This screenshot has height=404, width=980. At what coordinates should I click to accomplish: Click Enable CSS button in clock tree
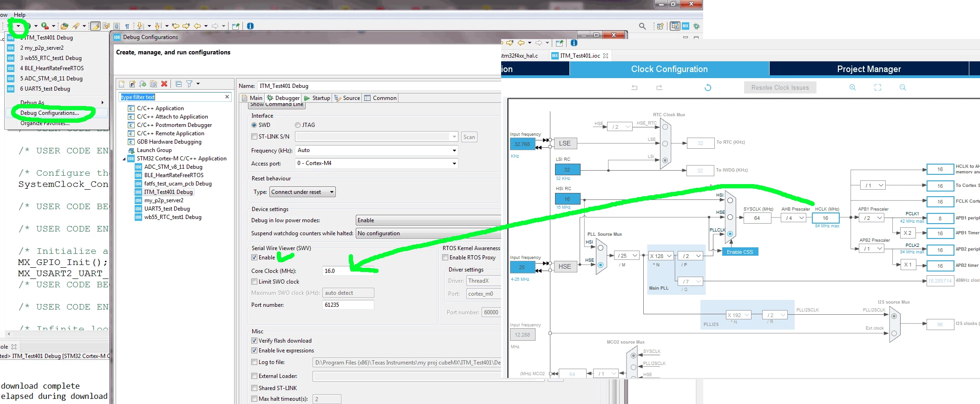pyautogui.click(x=740, y=252)
